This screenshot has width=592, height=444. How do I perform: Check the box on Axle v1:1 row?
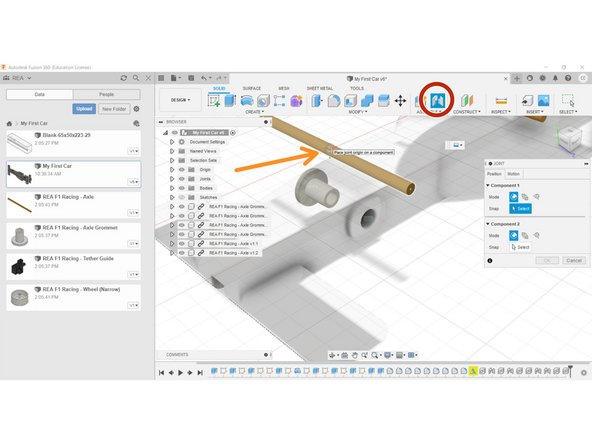pyautogui.click(x=191, y=244)
